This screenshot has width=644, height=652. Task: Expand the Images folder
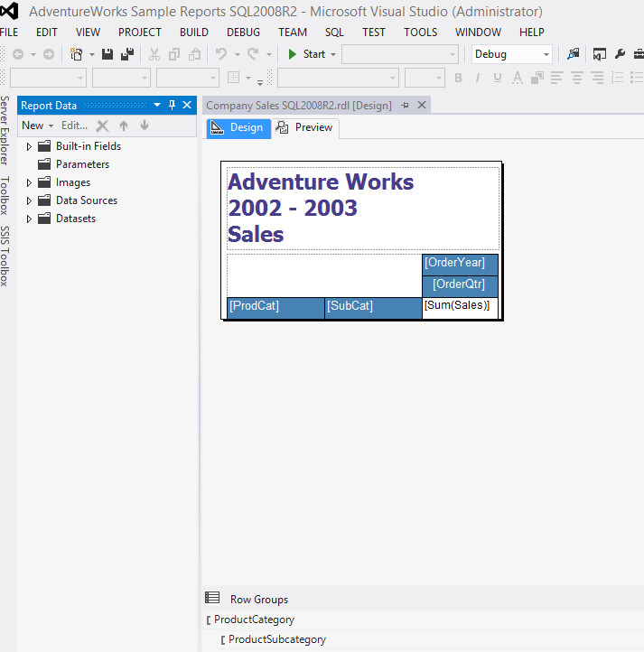tap(29, 182)
